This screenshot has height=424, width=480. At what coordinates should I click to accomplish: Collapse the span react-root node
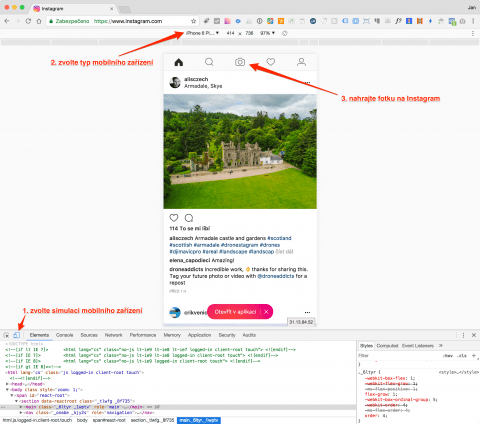(12, 395)
